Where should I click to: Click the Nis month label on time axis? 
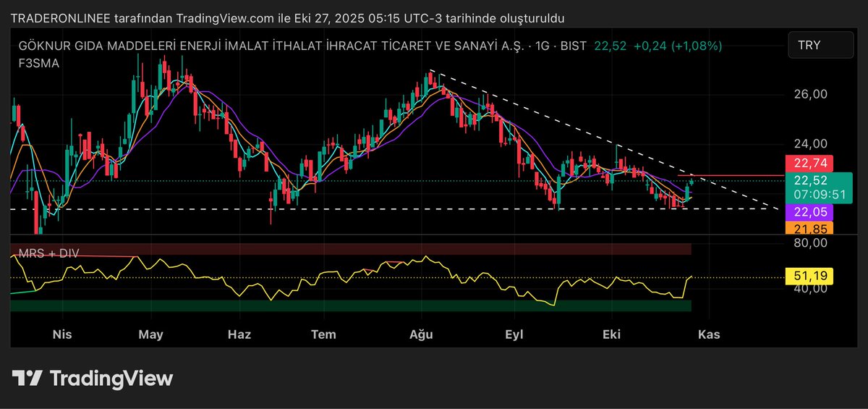click(62, 334)
